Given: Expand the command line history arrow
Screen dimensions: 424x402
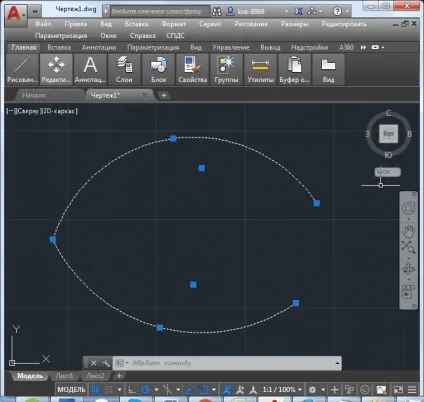Looking at the screenshot, I should (337, 363).
